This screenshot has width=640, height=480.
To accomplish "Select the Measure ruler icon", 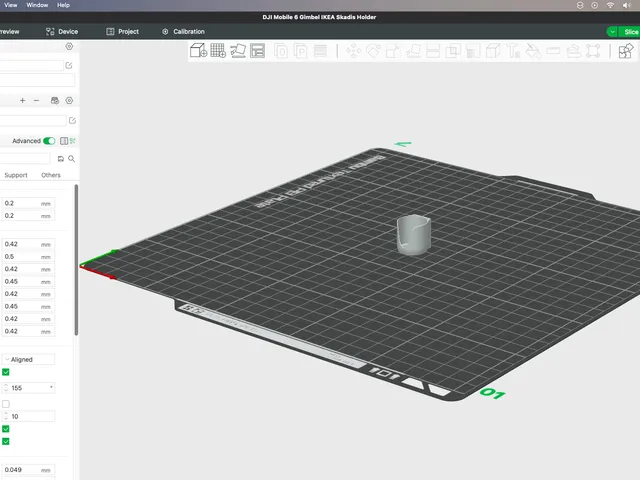I will [x=553, y=51].
